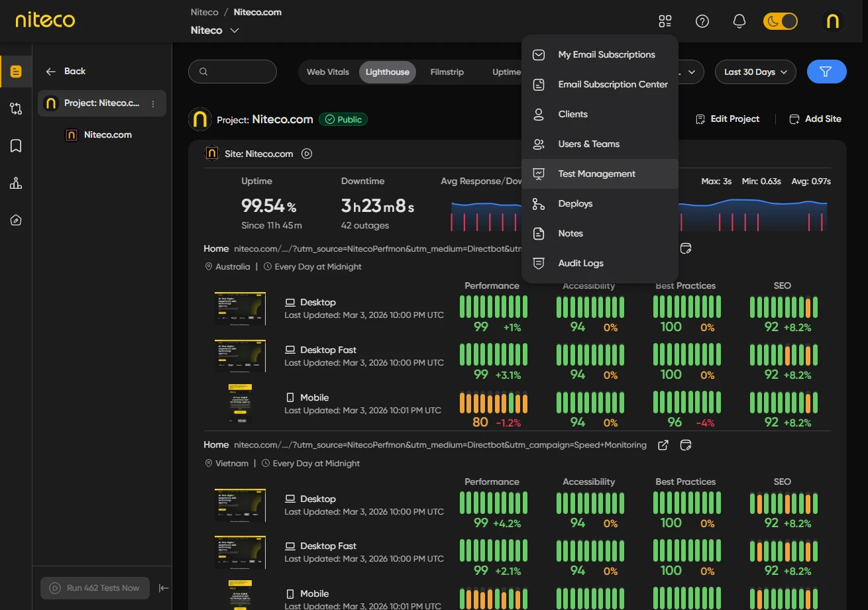Click the Mobile Performance score bars for Australia
868x610 pixels.
[x=493, y=403]
